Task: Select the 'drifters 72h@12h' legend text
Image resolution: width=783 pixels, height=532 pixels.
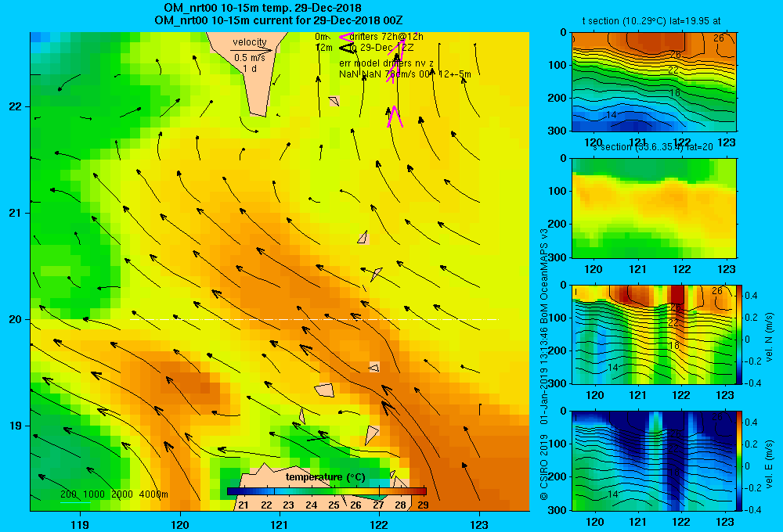Action: 386,37
